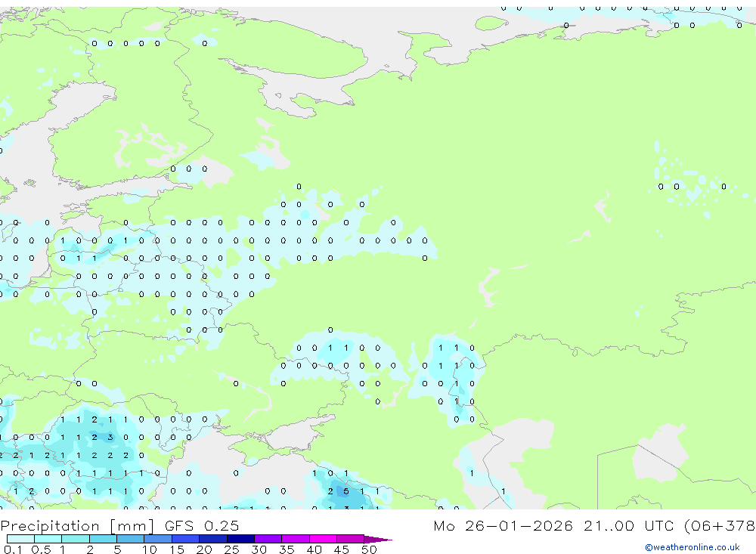Image resolution: width=756 pixels, height=554 pixels.
Task: Click the 'Precipitation [mm]' title text
Action: click(x=77, y=526)
